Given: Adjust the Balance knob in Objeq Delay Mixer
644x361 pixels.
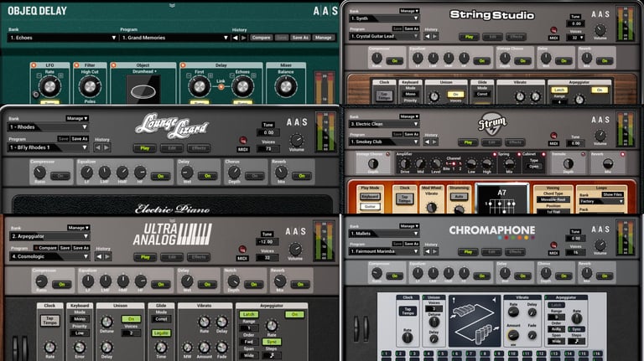Looking at the screenshot, I should 286,86.
